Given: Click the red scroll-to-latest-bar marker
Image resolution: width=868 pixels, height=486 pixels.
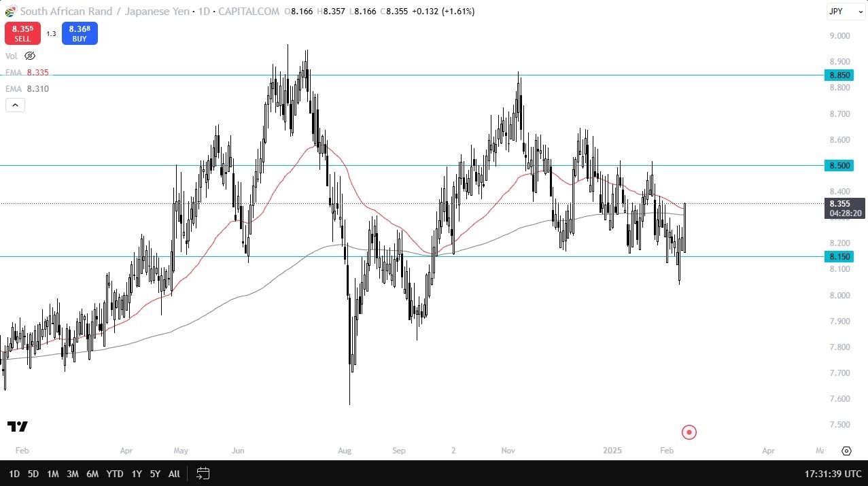Looking at the screenshot, I should point(689,432).
